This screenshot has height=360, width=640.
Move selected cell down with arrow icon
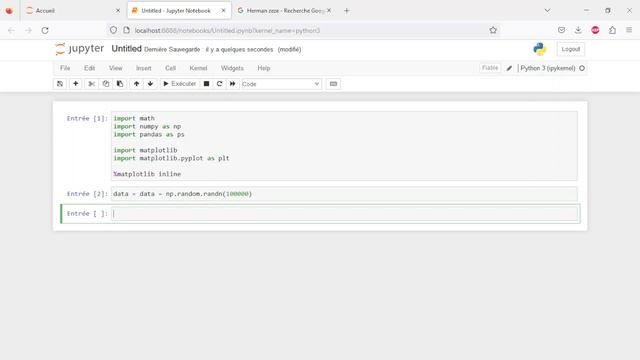click(150, 84)
